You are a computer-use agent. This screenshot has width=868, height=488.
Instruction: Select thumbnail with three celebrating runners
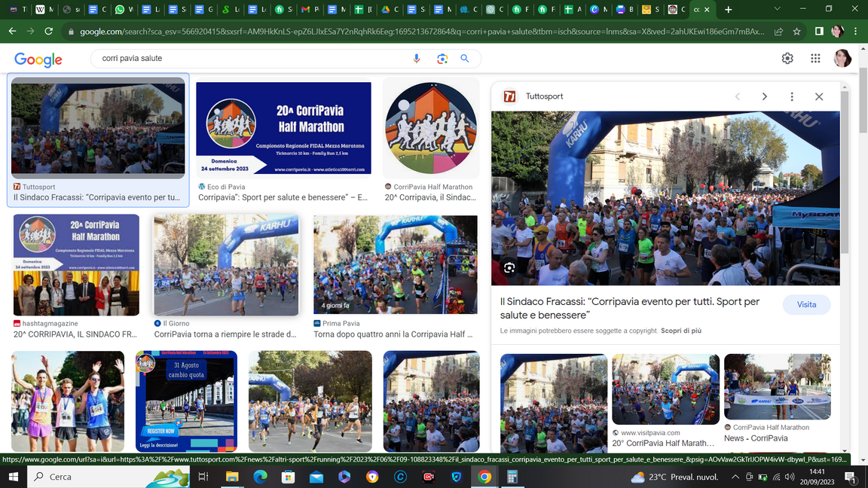click(x=68, y=401)
